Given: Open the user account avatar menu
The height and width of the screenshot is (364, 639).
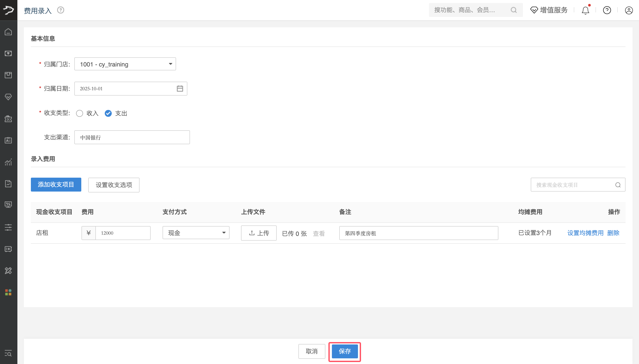Looking at the screenshot, I should 629,10.
